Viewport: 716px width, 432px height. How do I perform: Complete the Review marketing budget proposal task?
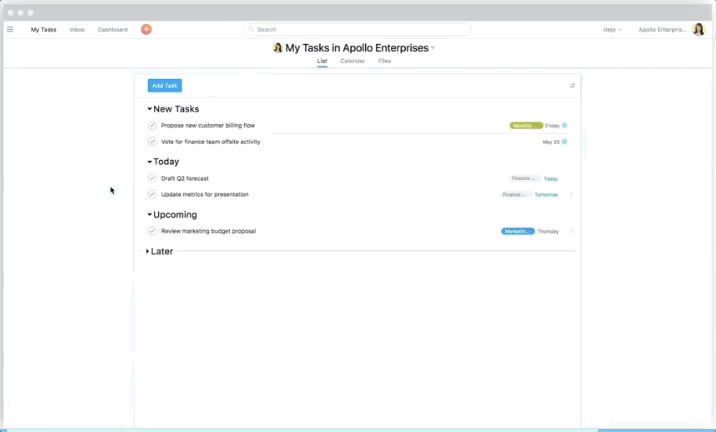click(152, 231)
